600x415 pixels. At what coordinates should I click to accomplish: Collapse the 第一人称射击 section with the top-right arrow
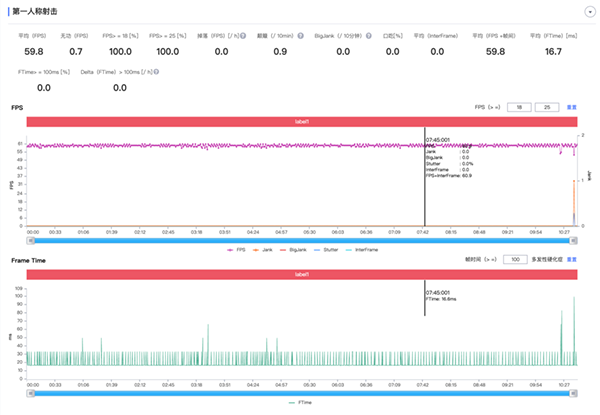[x=589, y=11]
